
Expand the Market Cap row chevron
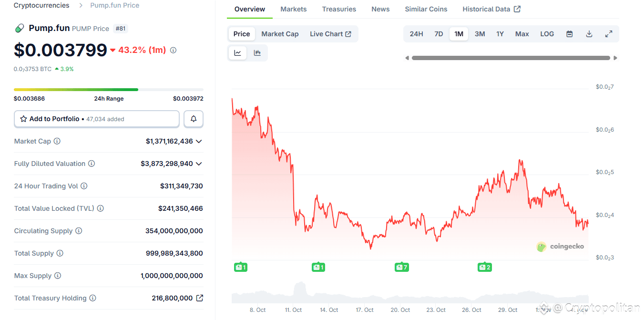pos(200,141)
